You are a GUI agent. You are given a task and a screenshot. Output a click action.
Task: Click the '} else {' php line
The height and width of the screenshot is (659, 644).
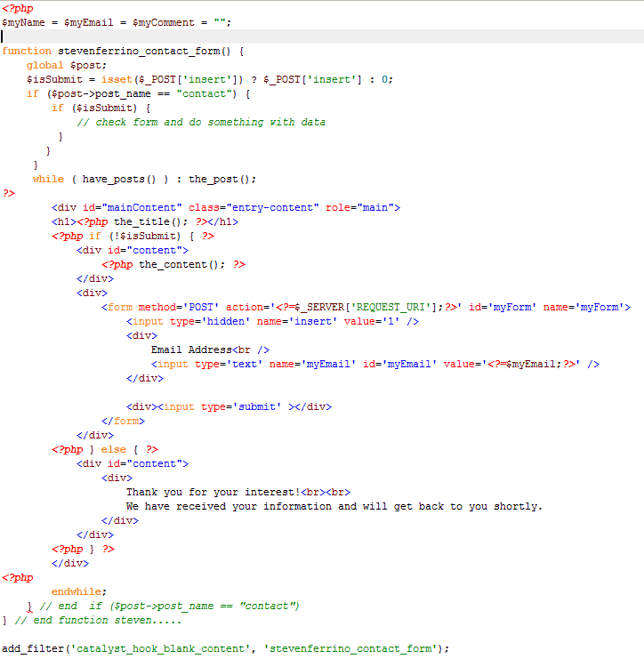click(105, 450)
